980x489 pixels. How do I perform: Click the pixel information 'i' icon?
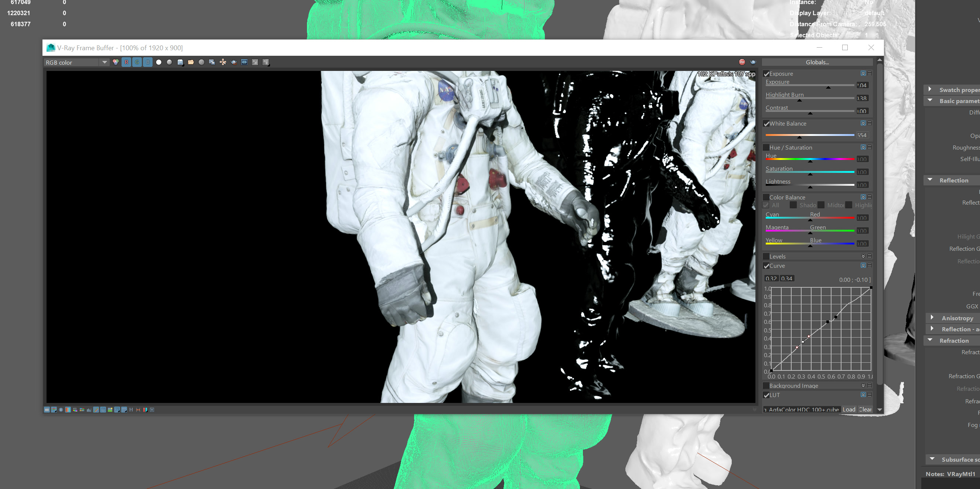point(61,410)
